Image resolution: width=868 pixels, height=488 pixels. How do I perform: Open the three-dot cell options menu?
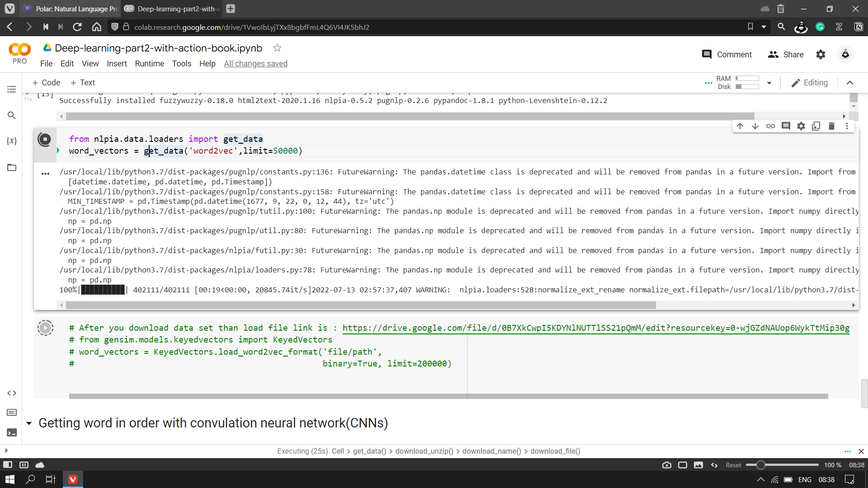coord(847,126)
